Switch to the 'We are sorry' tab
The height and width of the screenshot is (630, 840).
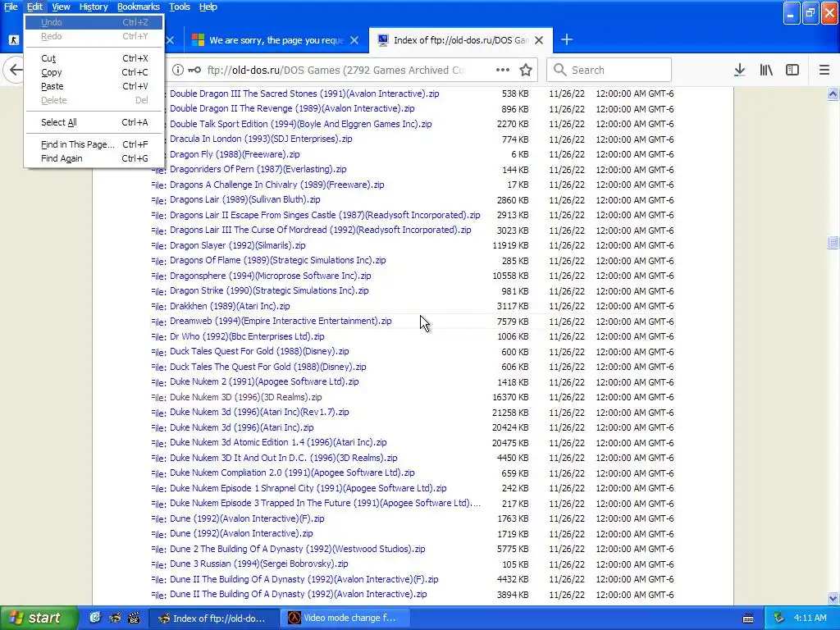[276, 40]
